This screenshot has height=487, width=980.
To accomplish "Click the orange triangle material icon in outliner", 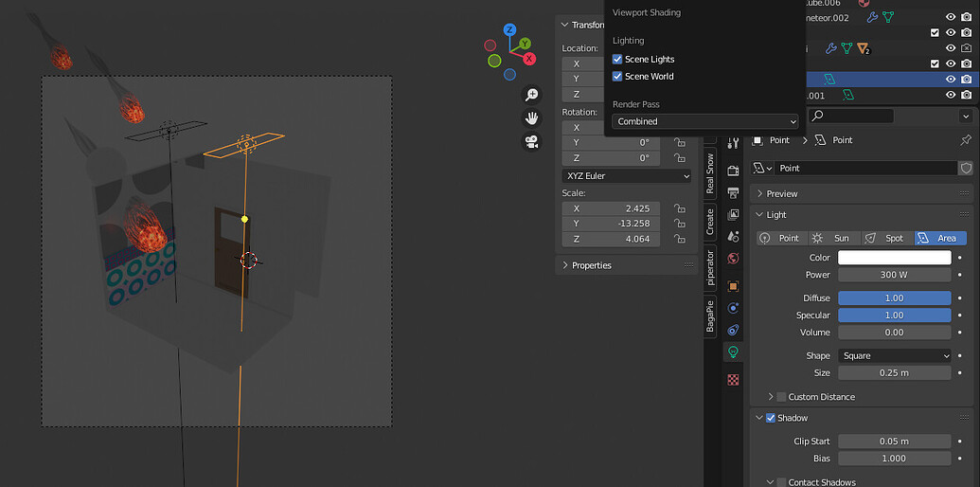I will 864,48.
